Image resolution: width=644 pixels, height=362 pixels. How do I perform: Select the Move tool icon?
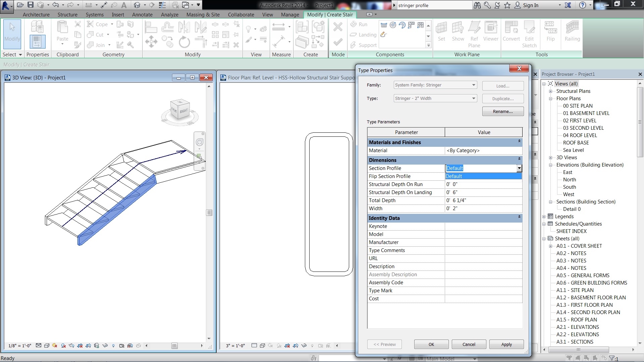pos(151,42)
